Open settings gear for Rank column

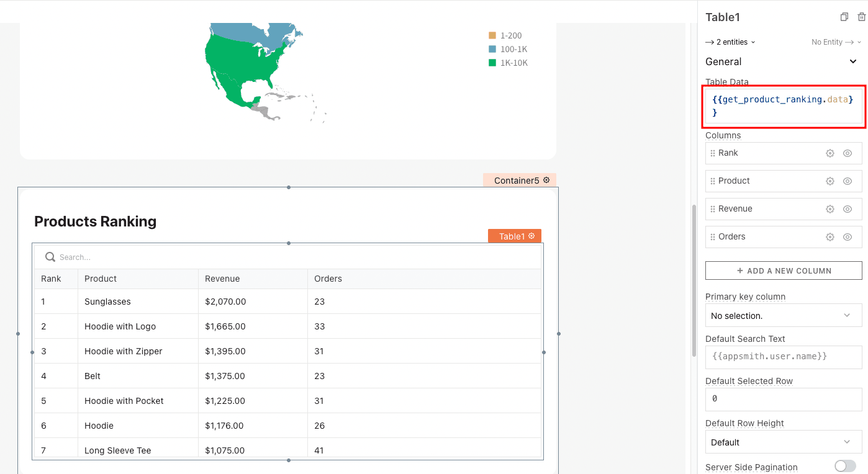[830, 153]
